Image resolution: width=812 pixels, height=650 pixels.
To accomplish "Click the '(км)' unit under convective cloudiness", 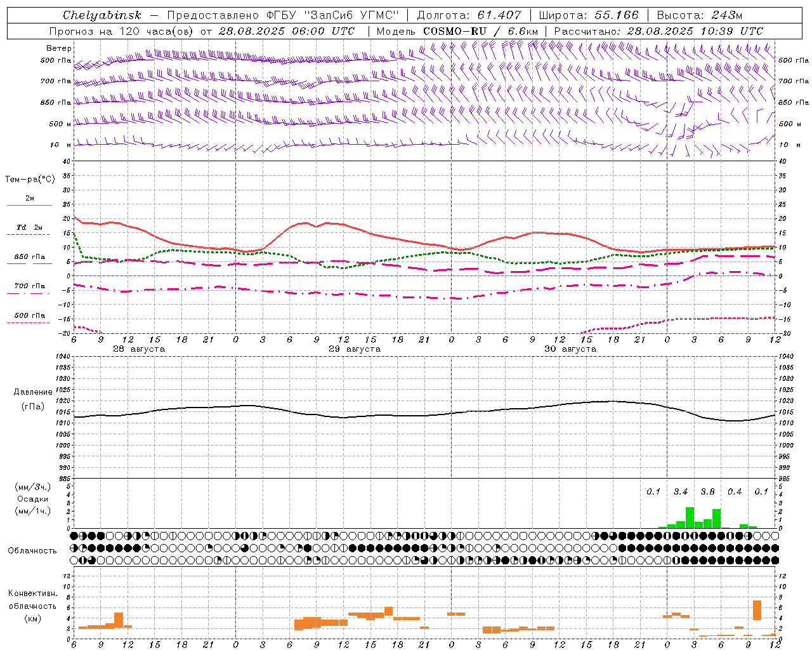I will point(32,618).
